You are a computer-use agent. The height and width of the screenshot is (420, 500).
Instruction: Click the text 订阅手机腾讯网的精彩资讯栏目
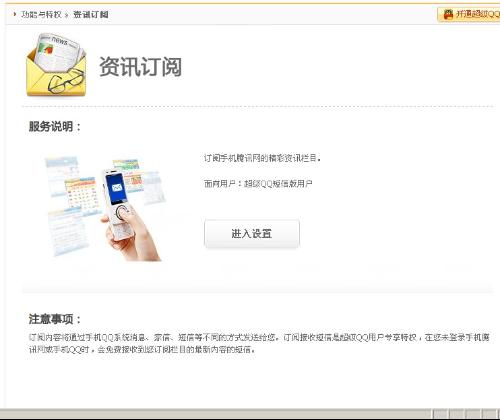262,158
